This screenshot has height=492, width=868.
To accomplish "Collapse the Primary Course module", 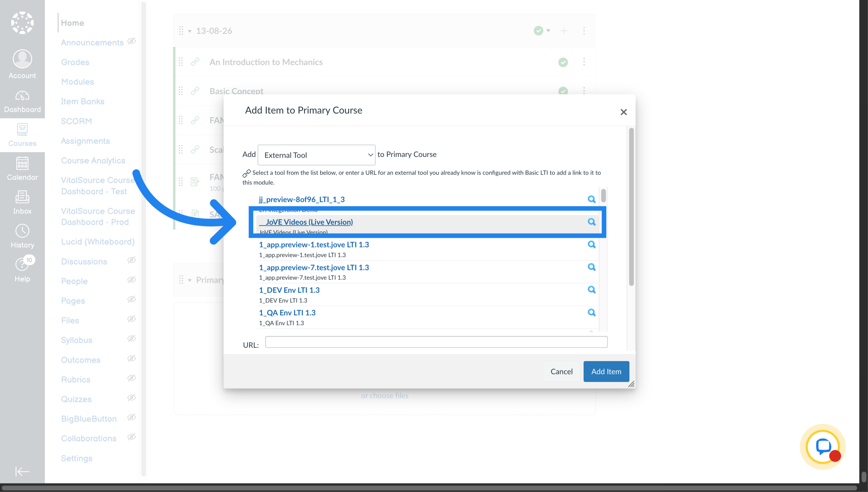I will click(190, 280).
